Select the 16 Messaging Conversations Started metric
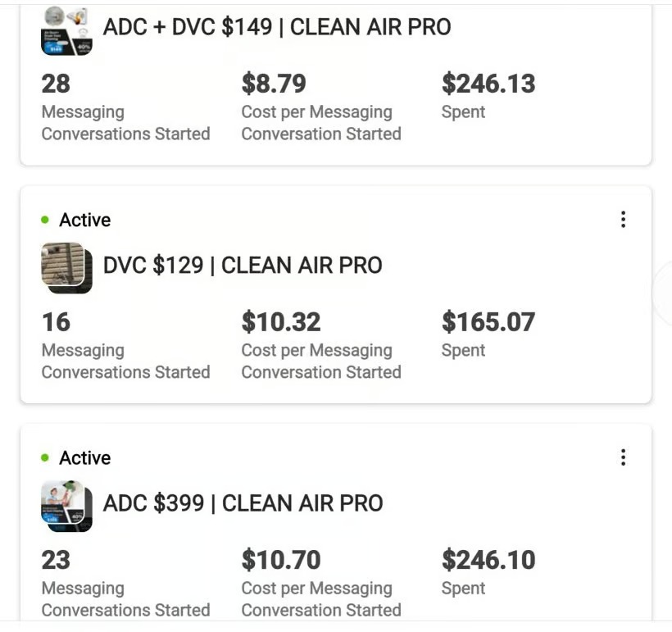The width and height of the screenshot is (672, 632). pyautogui.click(x=56, y=322)
